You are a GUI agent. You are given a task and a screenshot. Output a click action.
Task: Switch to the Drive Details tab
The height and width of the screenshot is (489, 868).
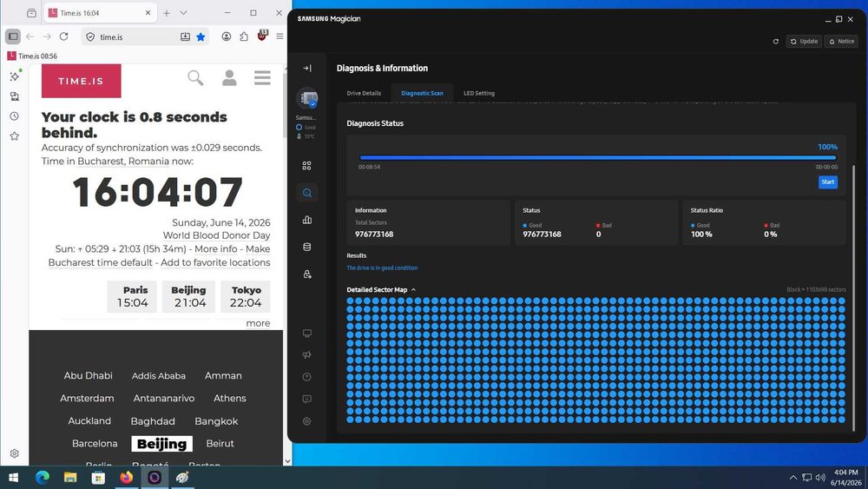coord(364,93)
